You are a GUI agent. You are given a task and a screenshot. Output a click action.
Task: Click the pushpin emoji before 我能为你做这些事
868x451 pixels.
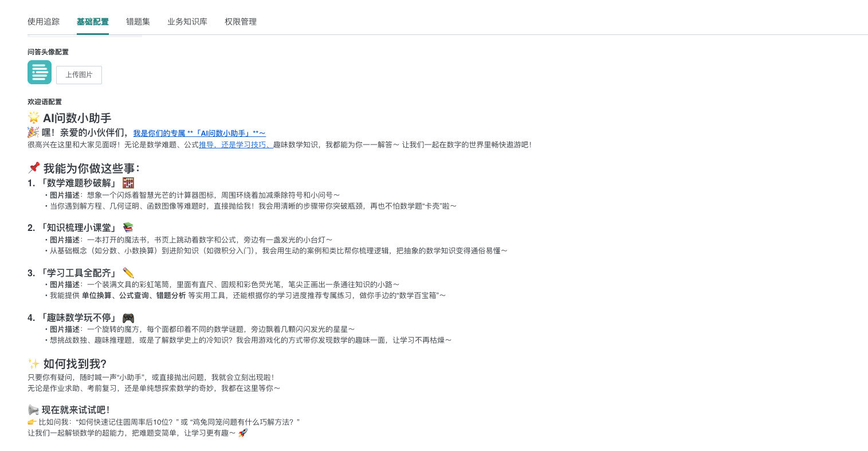[x=34, y=168]
